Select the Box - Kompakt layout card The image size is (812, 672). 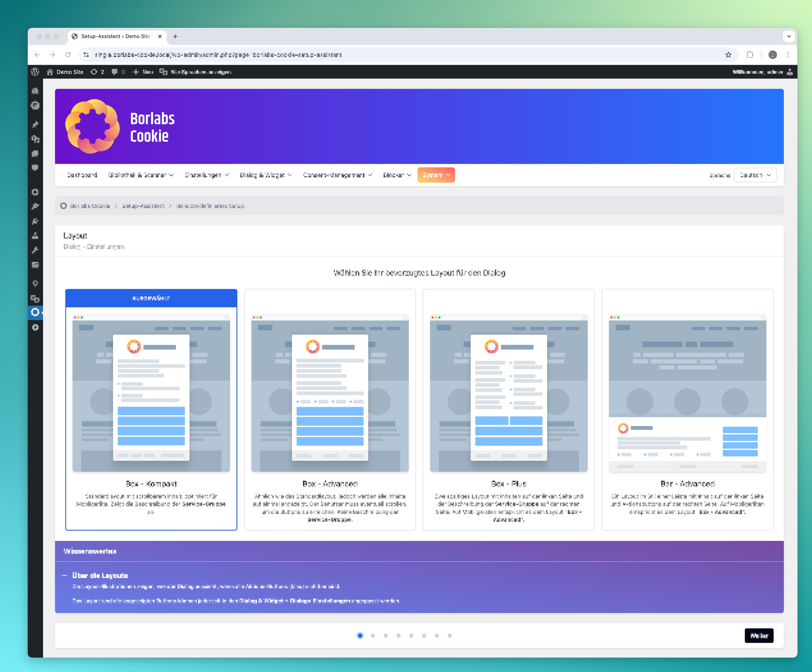click(x=151, y=410)
